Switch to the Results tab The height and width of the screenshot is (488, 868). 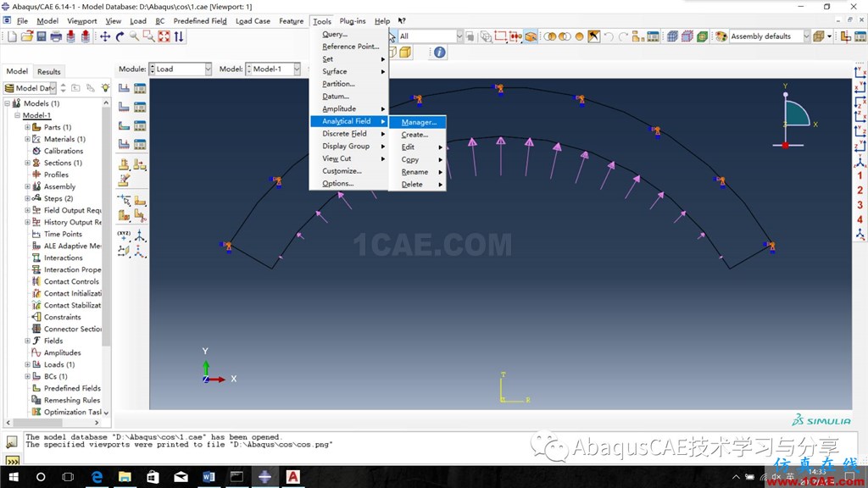click(x=48, y=71)
